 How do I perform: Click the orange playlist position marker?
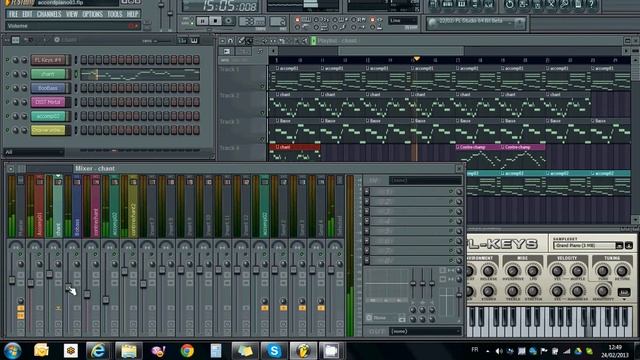click(x=416, y=59)
